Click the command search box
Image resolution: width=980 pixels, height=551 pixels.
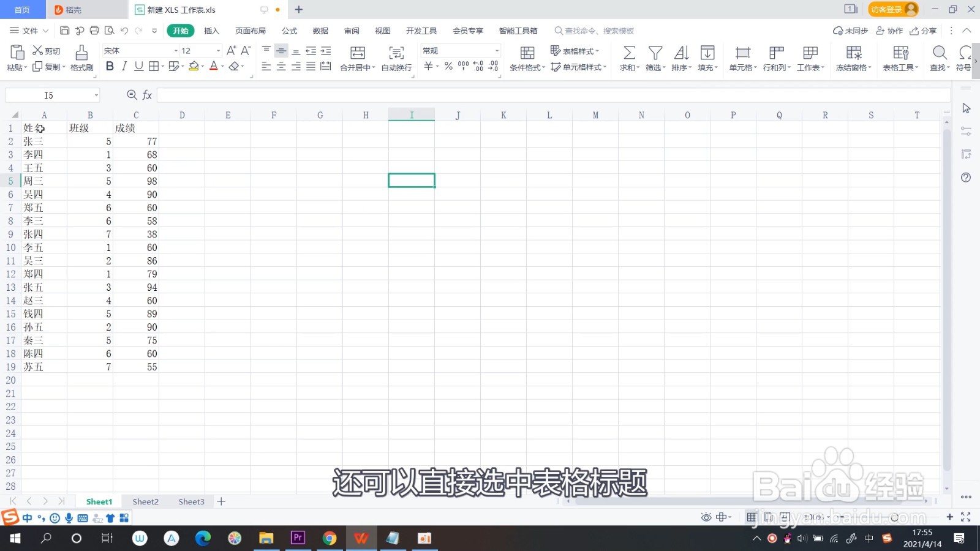[x=594, y=31]
